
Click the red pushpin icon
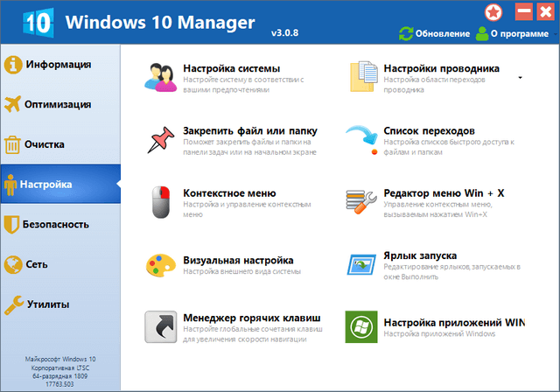click(161, 140)
